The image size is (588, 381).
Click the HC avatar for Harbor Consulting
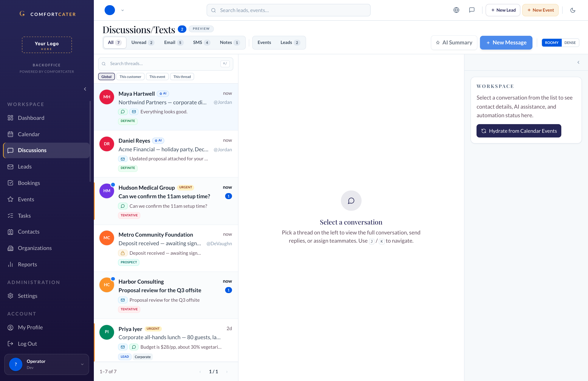tap(107, 285)
